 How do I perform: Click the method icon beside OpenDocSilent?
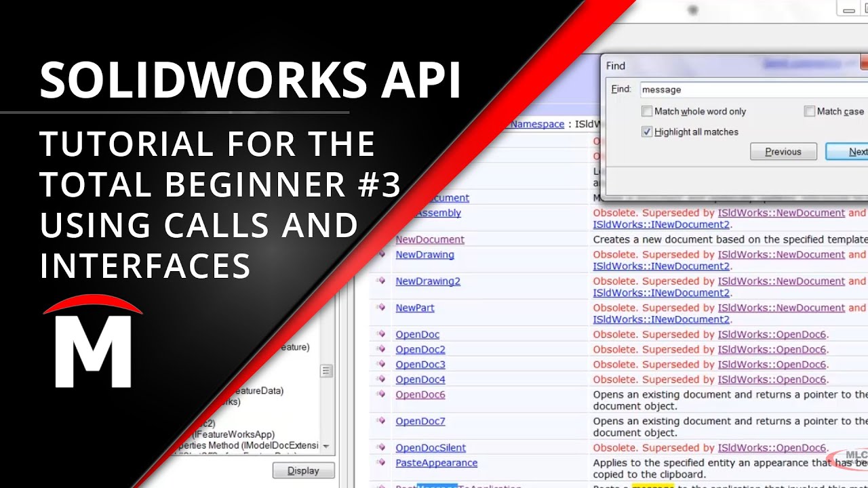click(380, 448)
